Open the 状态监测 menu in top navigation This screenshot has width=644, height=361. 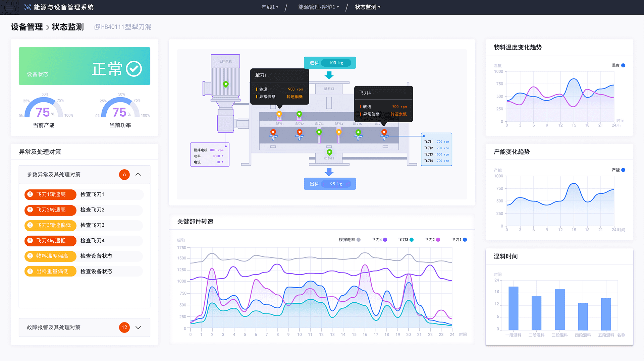[367, 7]
